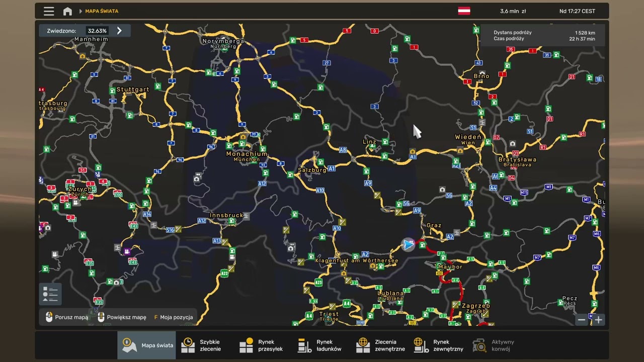The width and height of the screenshot is (644, 362).
Task: Click the purple garage icon south of Zurych
Action: coord(127,251)
